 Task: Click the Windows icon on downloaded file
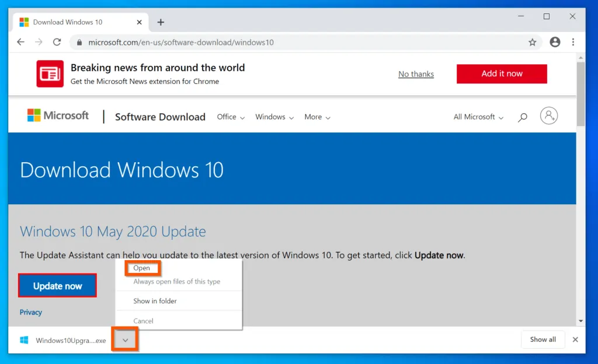[24, 340]
